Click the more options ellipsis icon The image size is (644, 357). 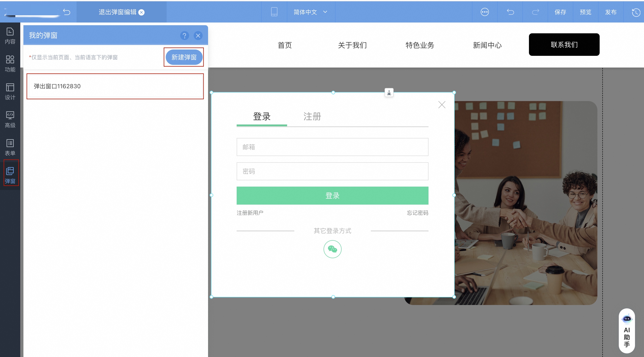[x=485, y=12]
